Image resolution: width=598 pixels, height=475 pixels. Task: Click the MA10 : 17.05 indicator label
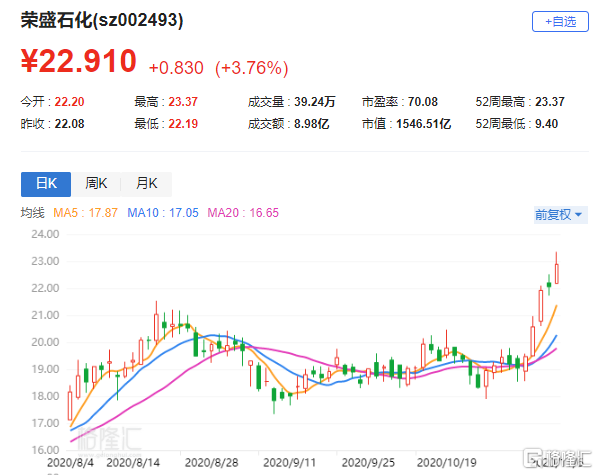[163, 213]
